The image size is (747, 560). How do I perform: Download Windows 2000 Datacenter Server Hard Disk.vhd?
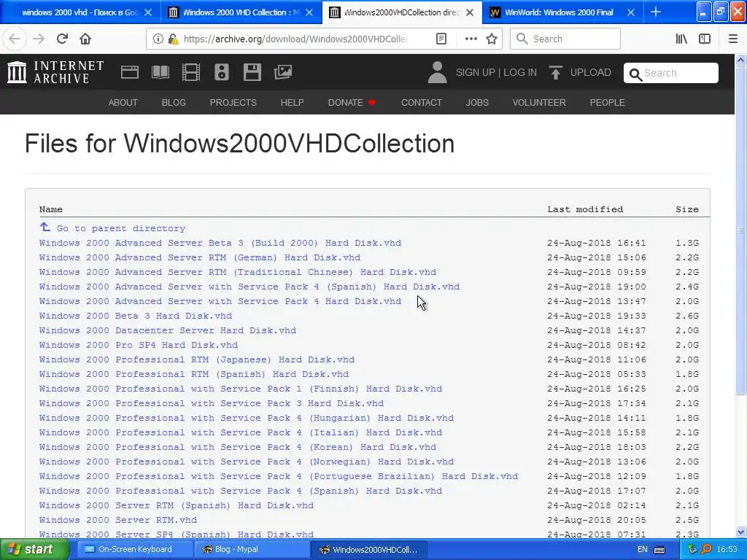coord(168,330)
